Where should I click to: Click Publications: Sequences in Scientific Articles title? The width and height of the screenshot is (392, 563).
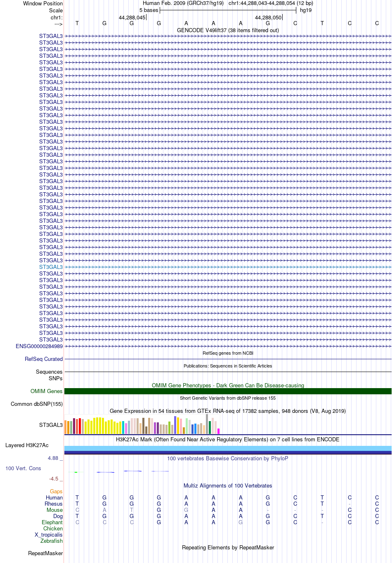point(228,366)
